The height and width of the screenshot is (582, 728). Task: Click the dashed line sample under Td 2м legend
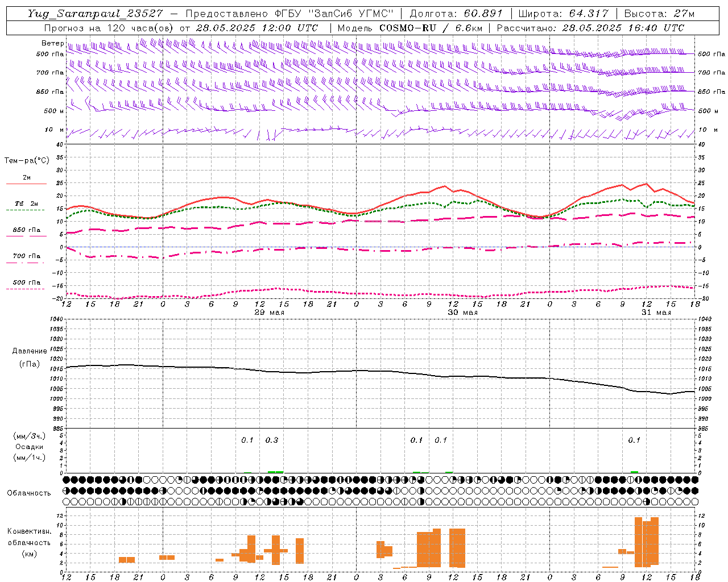(25, 210)
